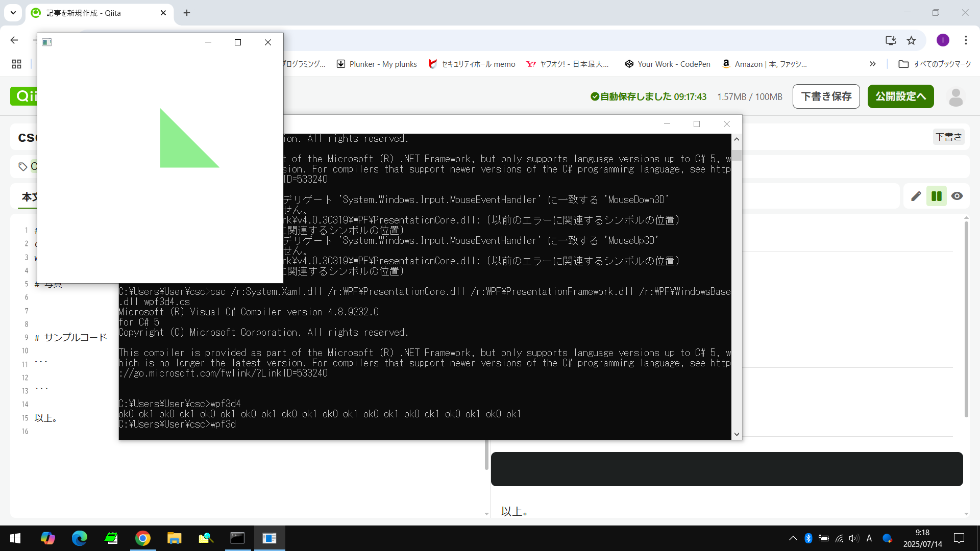Viewport: 980px width, 551px height.
Task: Open the Chrome three-dot menu
Action: [x=966, y=40]
